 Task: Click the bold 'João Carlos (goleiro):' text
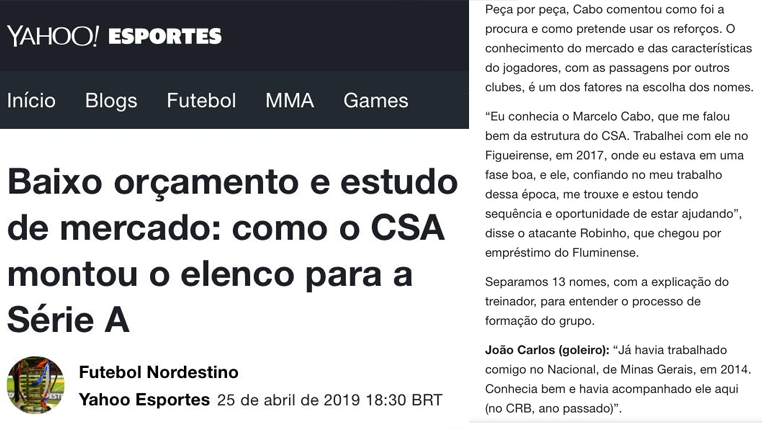pos(547,350)
